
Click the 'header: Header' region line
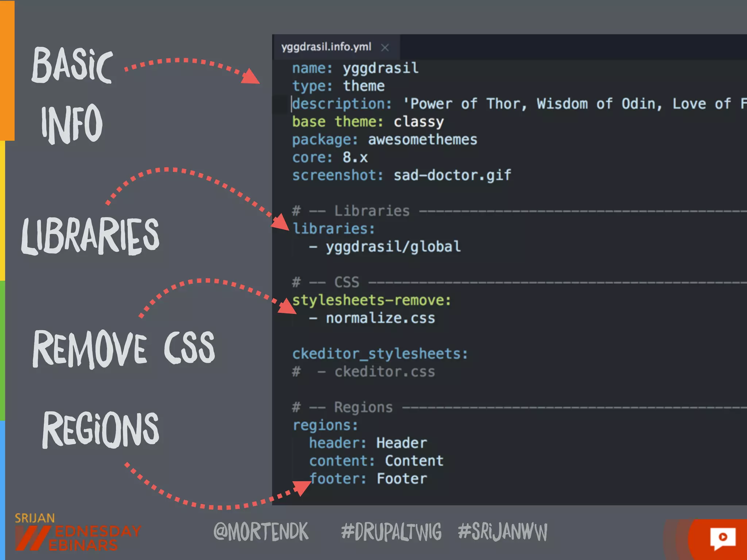tap(368, 443)
